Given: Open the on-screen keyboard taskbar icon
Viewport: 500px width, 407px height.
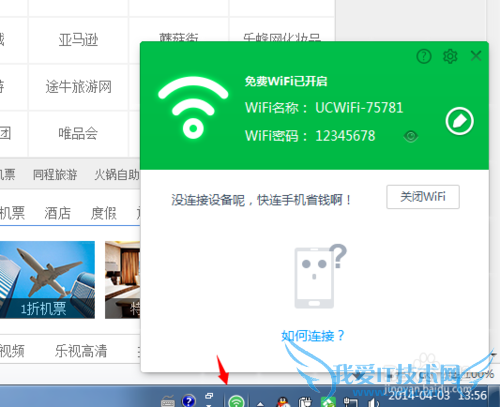Looking at the screenshot, I should (168, 401).
